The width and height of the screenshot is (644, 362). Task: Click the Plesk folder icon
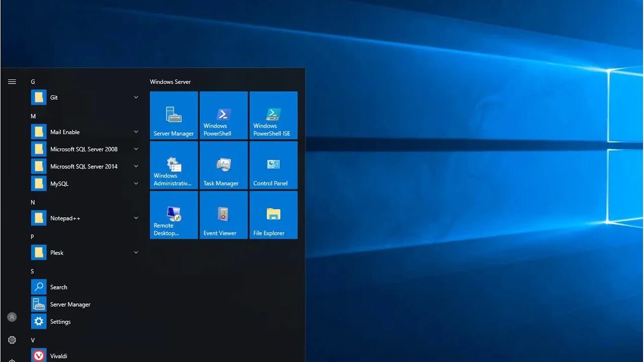39,252
